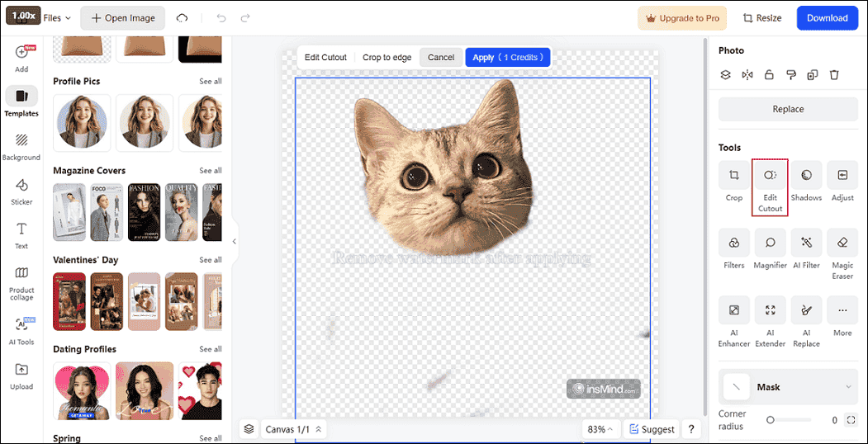
Task: Select the pink heart dating profile template
Action: point(82,391)
